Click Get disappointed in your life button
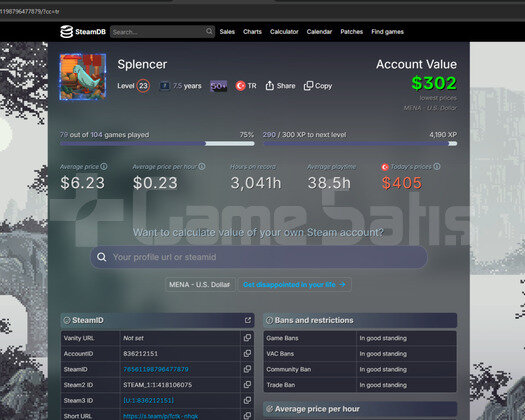Image resolution: width=525 pixels, height=420 pixels. coord(294,285)
